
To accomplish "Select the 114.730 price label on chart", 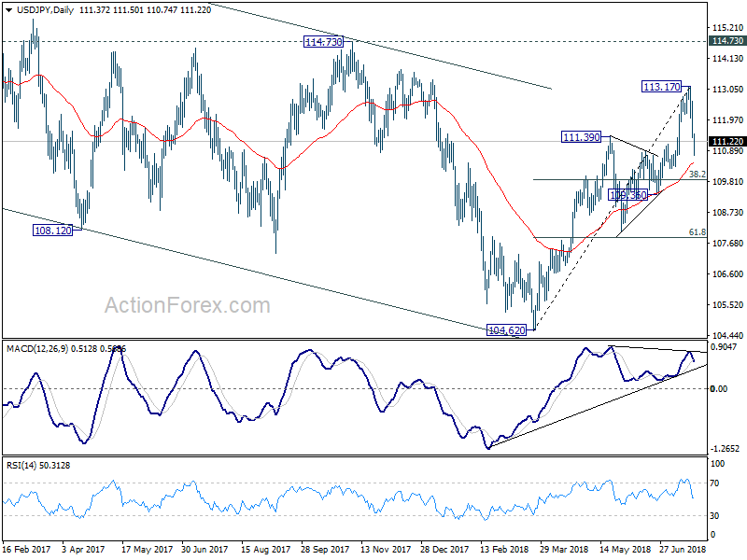I will (x=323, y=42).
